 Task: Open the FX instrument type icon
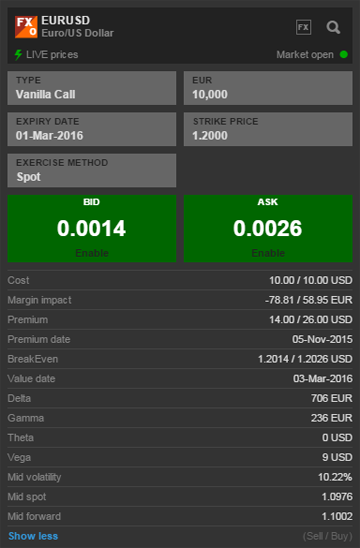coord(303,27)
